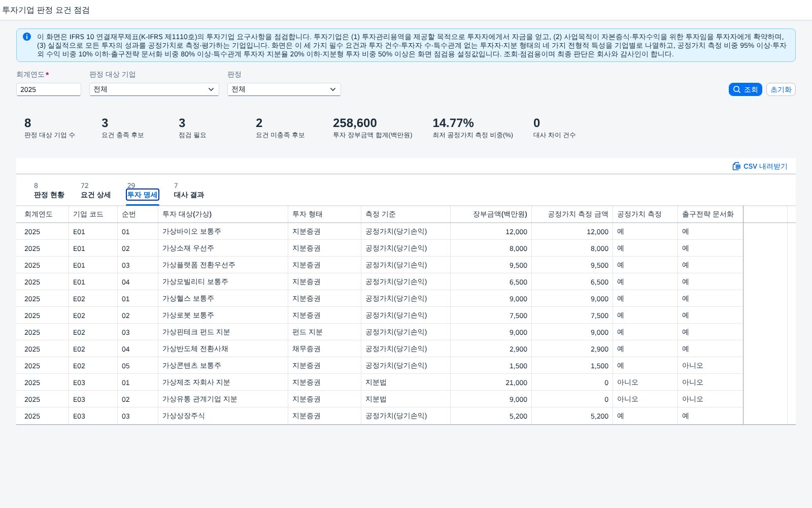Click the 장부금액(백만원) column header
This screenshot has width=812, height=508.
[491, 214]
